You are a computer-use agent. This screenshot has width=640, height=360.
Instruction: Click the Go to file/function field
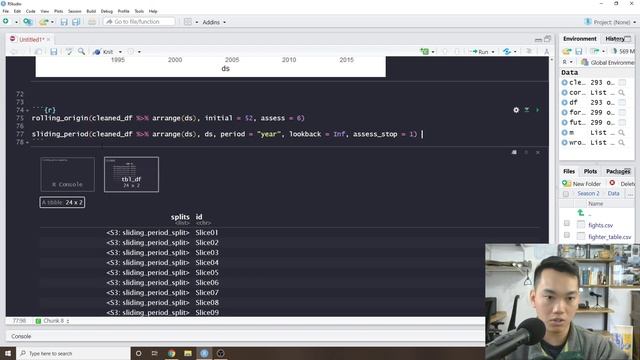(x=139, y=22)
